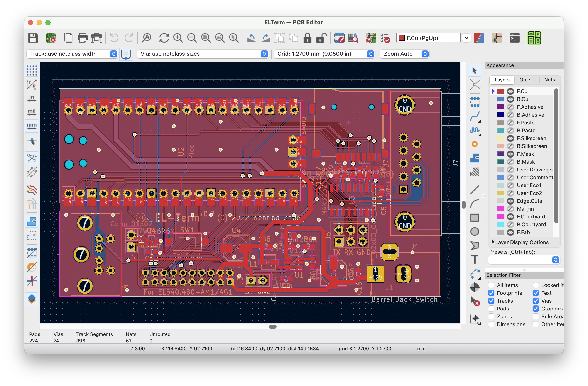The width and height of the screenshot is (588, 386).
Task: Hide the B.Cu layer visibility
Action: click(510, 99)
